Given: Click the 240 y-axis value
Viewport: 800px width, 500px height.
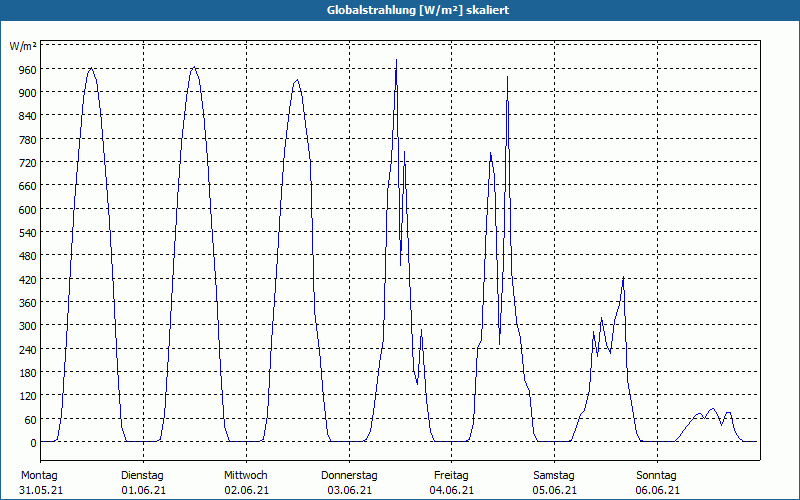Looking at the screenshot, I should coord(28,349).
